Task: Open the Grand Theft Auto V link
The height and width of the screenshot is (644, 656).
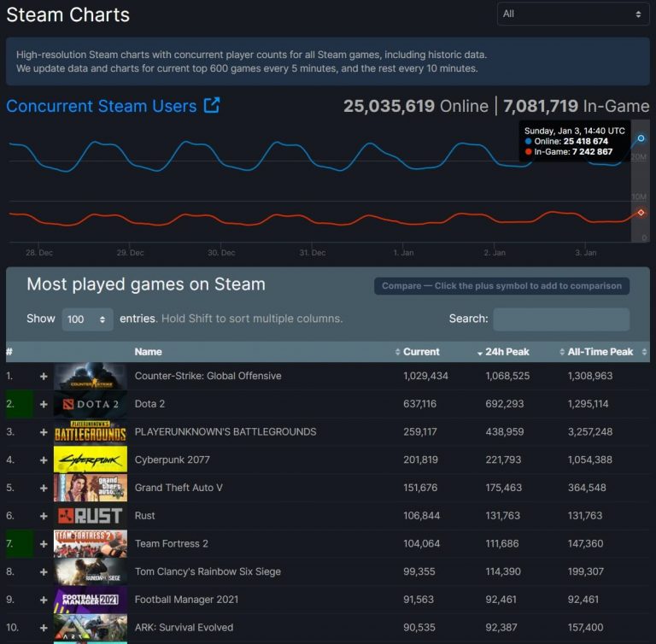Action: pos(179,488)
